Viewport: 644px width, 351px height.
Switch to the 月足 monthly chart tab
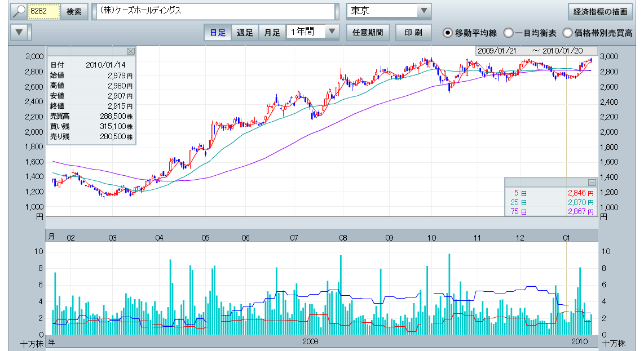pos(272,32)
